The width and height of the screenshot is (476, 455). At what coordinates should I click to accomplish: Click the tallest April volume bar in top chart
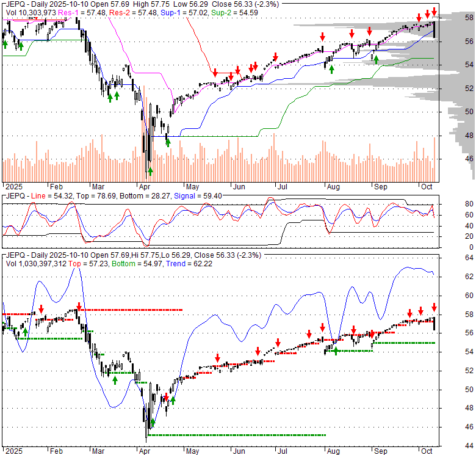pyautogui.click(x=144, y=134)
